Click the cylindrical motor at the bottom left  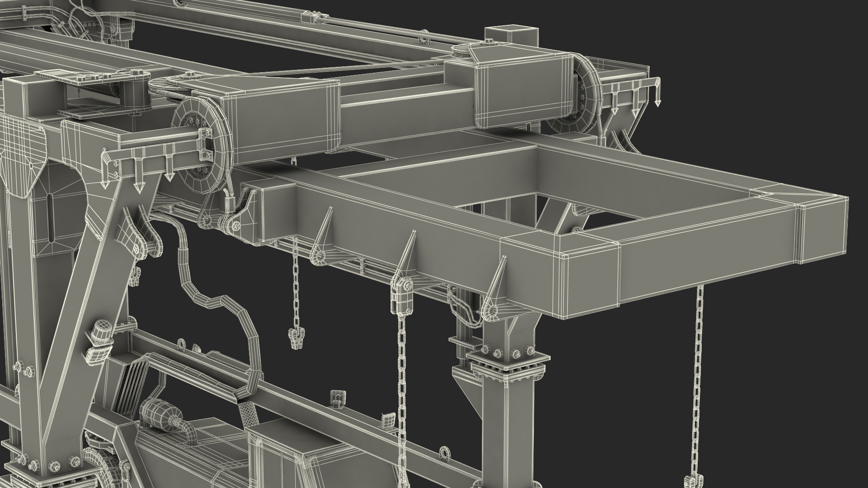(157, 414)
